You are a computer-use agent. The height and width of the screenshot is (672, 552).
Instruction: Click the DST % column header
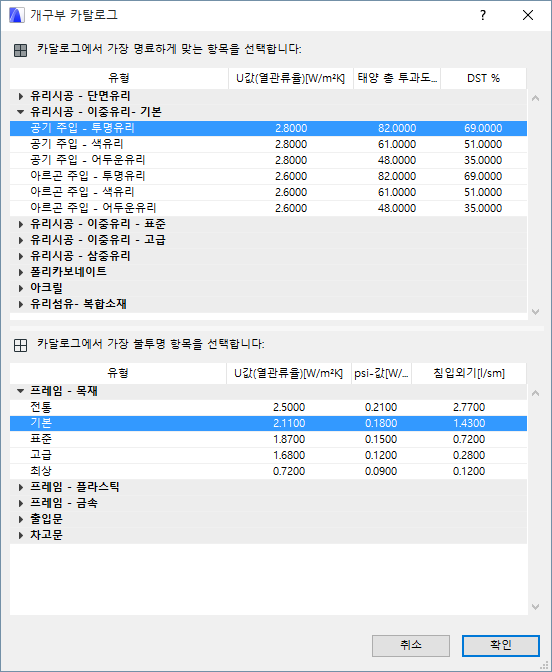click(x=483, y=78)
